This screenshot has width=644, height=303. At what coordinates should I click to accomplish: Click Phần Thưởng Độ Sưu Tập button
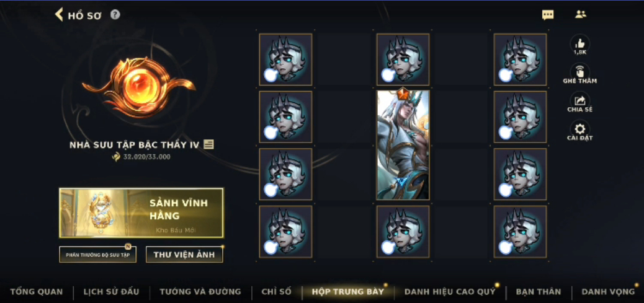(x=98, y=255)
